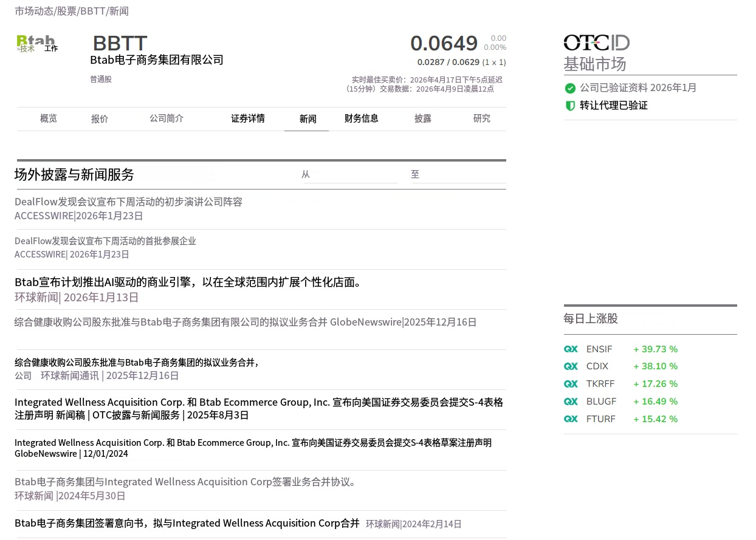Click the 从 start date field

[349, 174]
